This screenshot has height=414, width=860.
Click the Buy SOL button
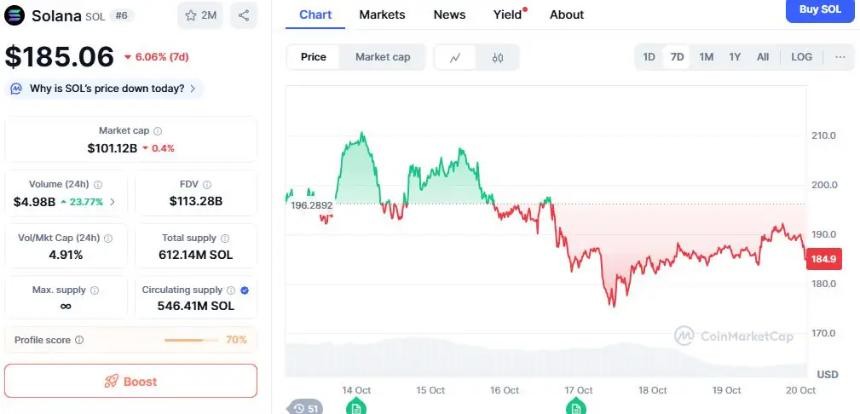820,10
